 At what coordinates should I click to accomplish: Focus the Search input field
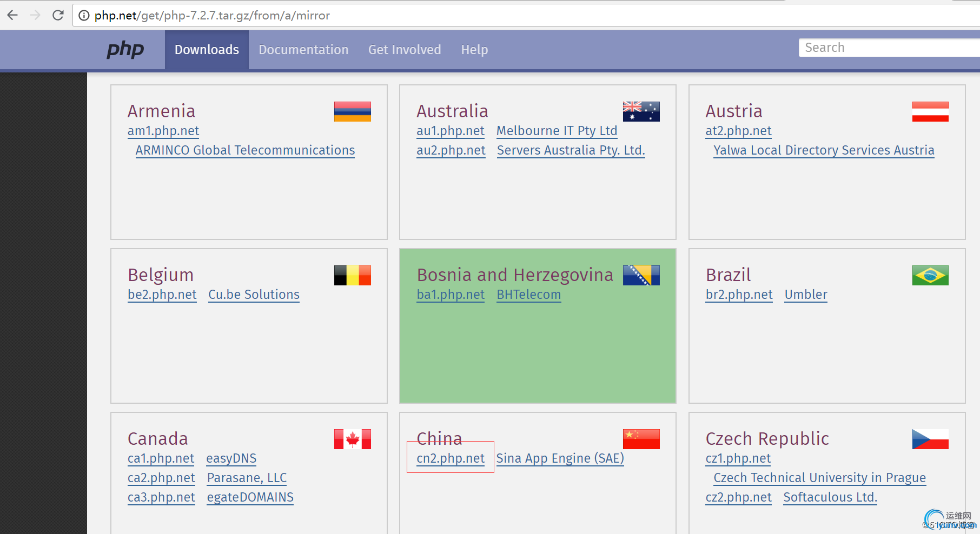889,48
